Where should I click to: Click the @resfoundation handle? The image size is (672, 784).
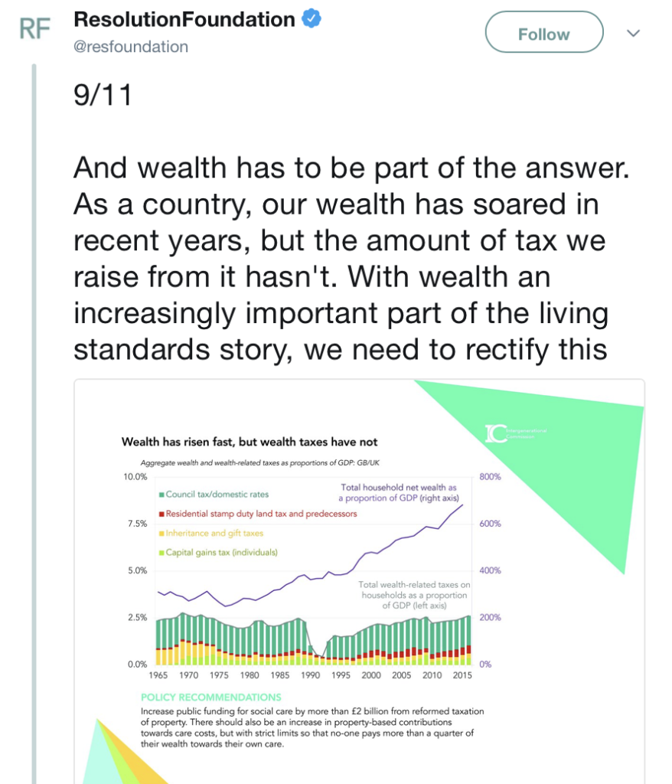point(131,47)
